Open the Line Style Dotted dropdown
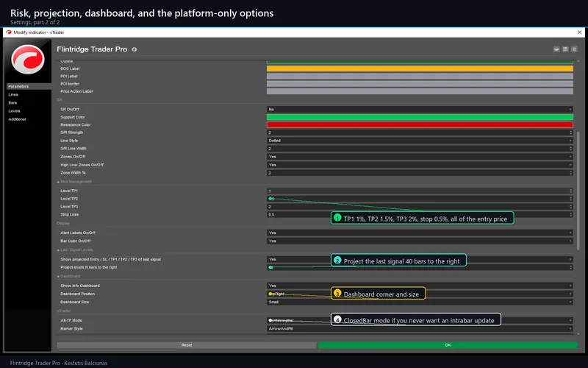588x368 pixels. point(420,141)
